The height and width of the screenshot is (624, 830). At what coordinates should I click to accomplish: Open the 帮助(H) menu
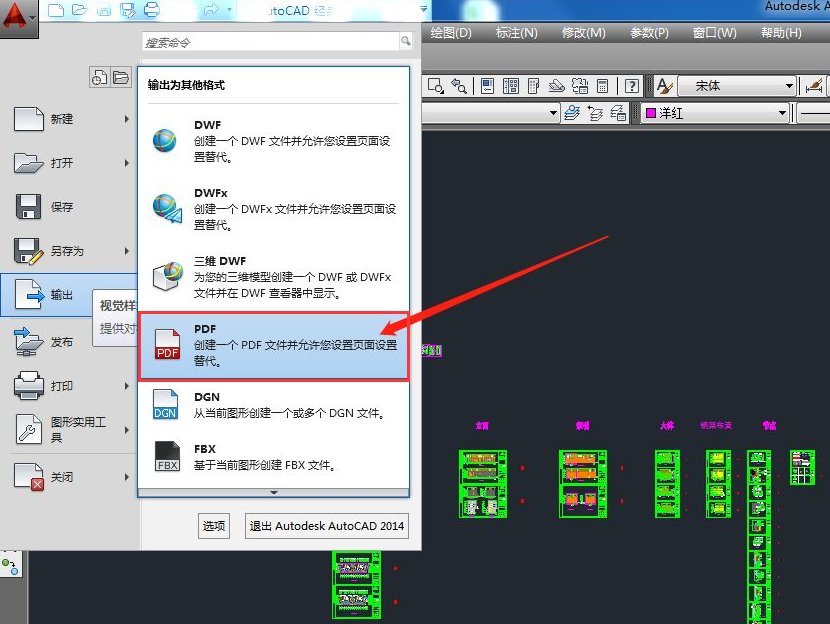coord(781,33)
